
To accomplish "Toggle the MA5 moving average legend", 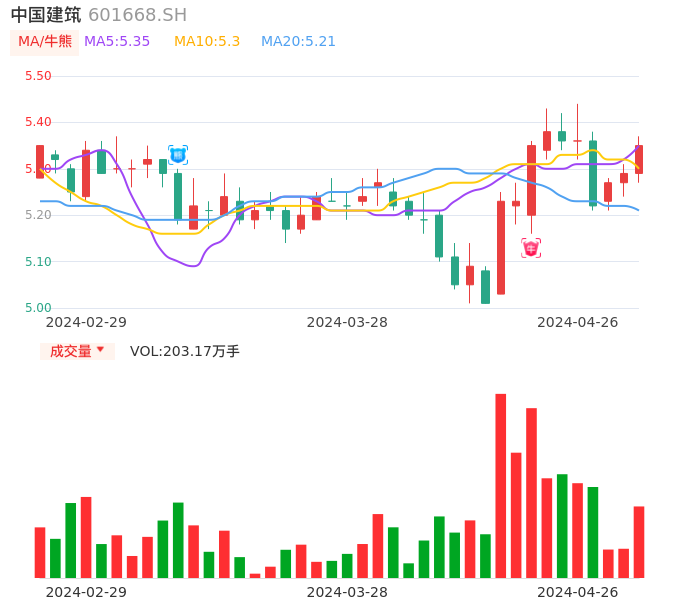I will pyautogui.click(x=117, y=42).
